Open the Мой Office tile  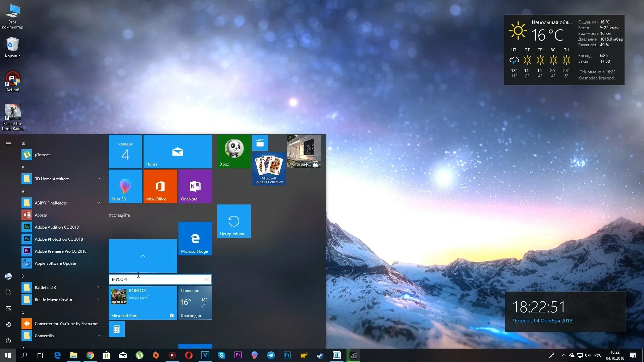click(160, 186)
